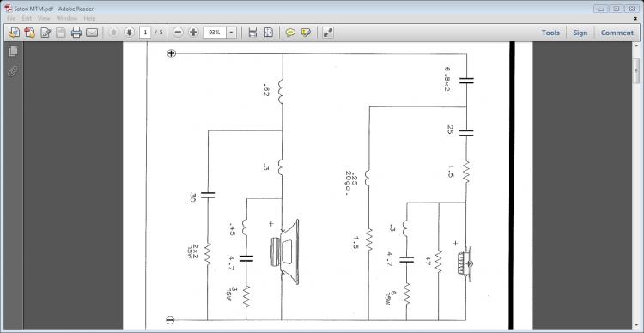Screen dimensions: 644x333
Task: Toggle read mode full-screen icon
Action: [328, 33]
